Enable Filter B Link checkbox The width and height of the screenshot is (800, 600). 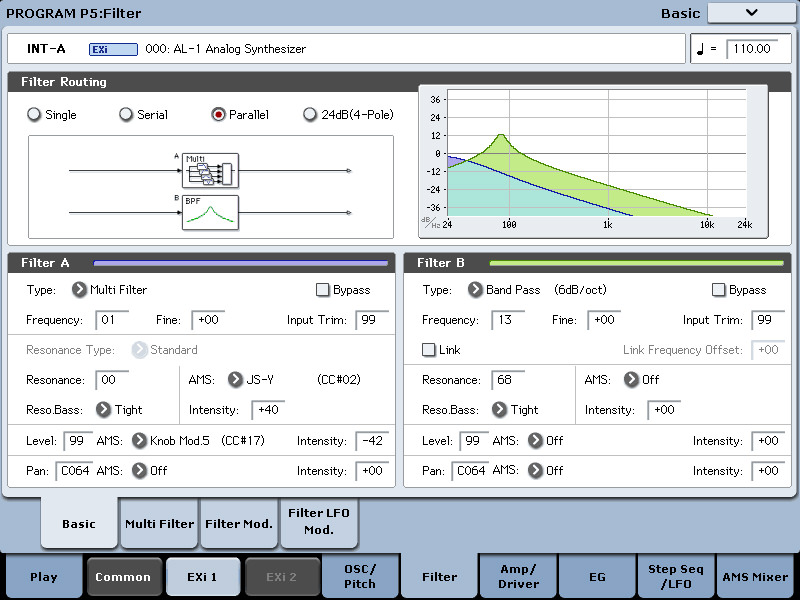coord(429,350)
